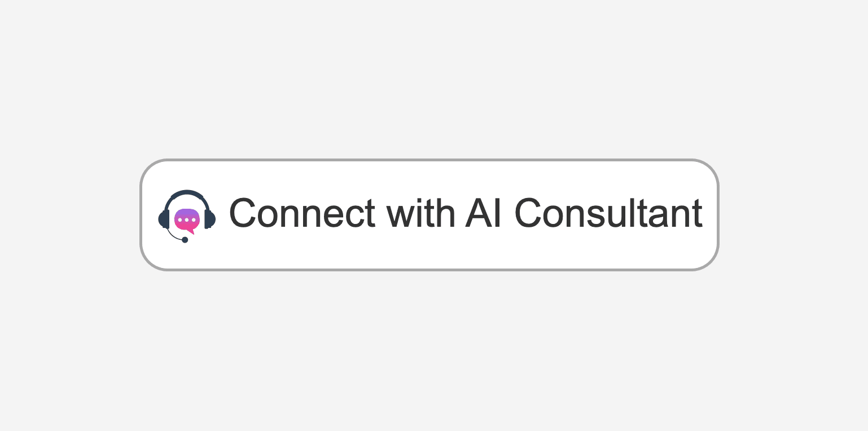The height and width of the screenshot is (431, 868).
Task: Click the support agent headset logo
Action: [187, 215]
